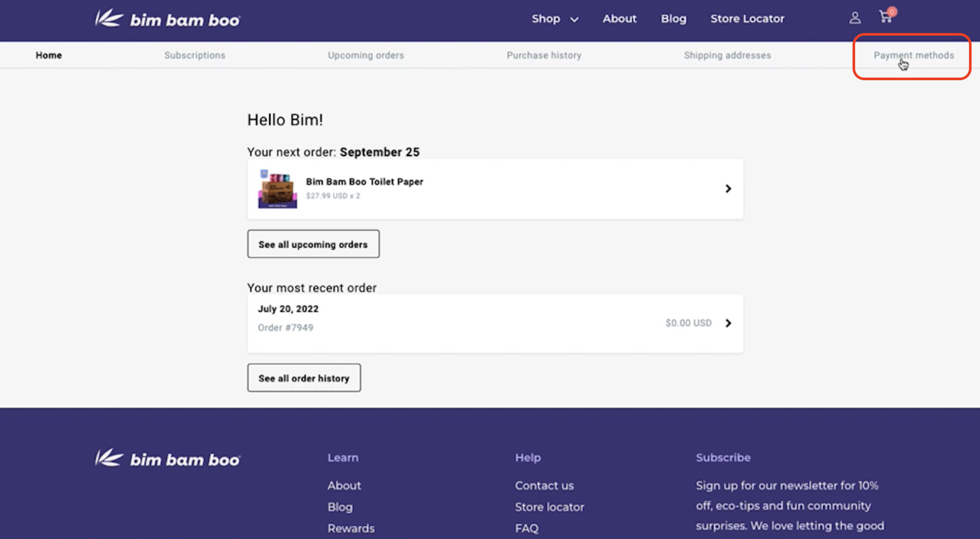Switch to the Subscriptions tab
Image resolution: width=980 pixels, height=539 pixels.
(x=195, y=55)
